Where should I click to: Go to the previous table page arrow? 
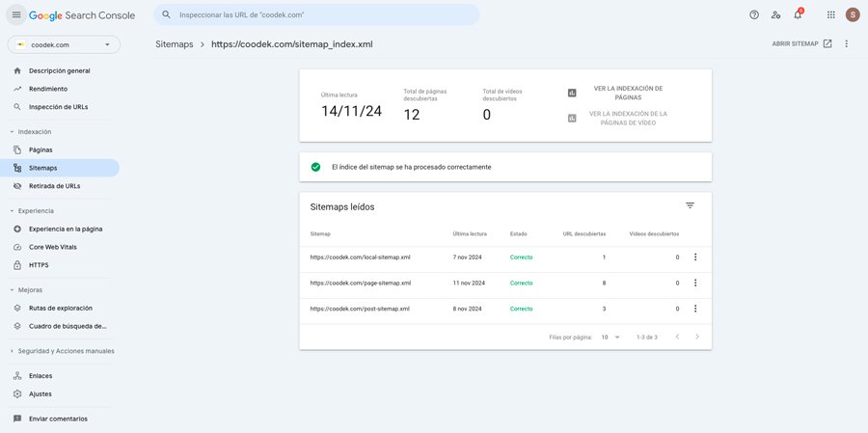677,337
